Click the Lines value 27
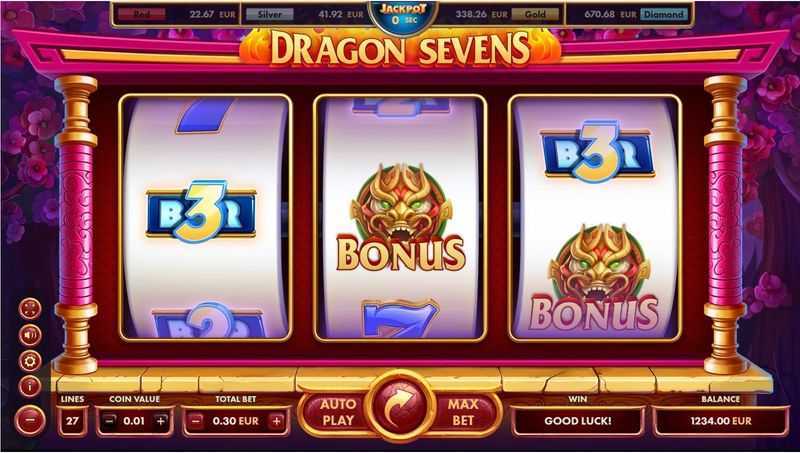The height and width of the screenshot is (453, 800). (x=72, y=421)
